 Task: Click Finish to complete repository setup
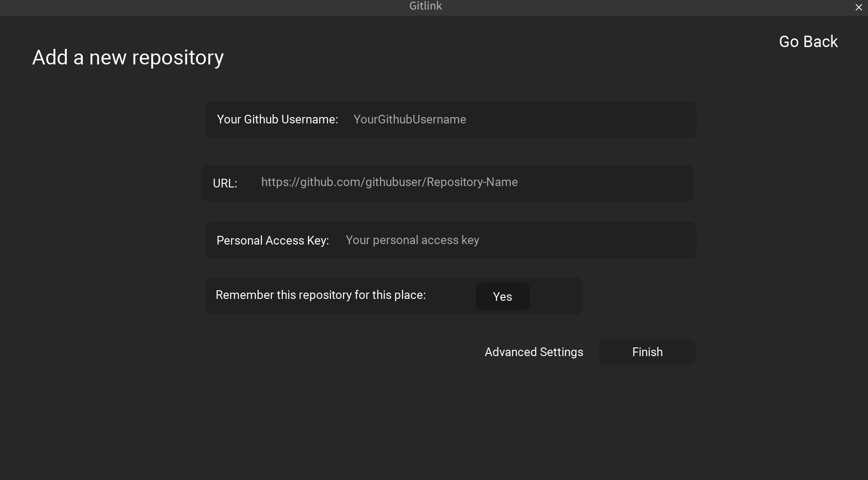point(647,352)
